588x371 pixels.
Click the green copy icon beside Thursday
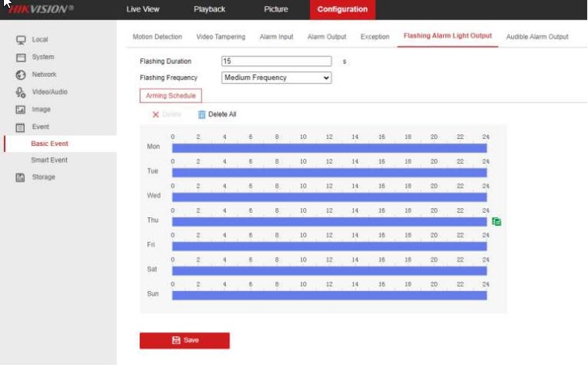click(x=496, y=221)
